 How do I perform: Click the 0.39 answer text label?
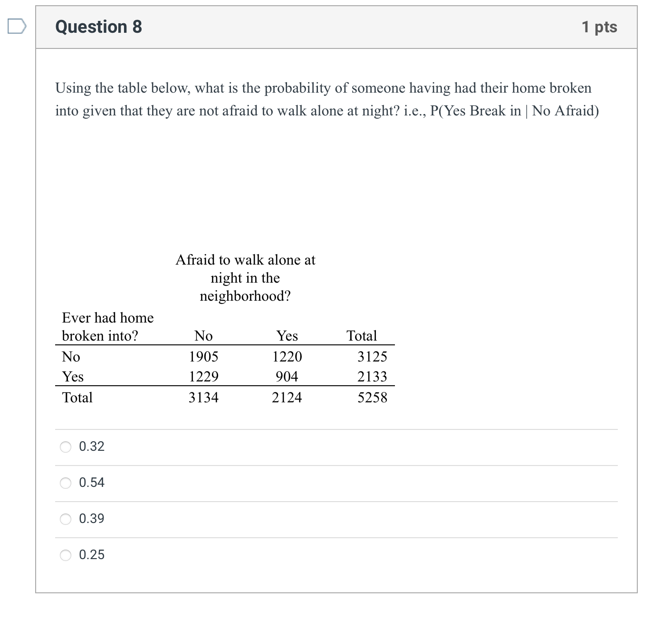[x=92, y=519]
